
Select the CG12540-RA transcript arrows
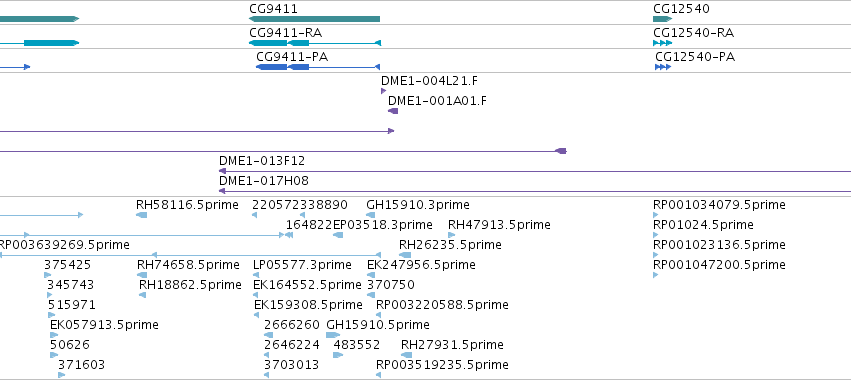[x=662, y=43]
